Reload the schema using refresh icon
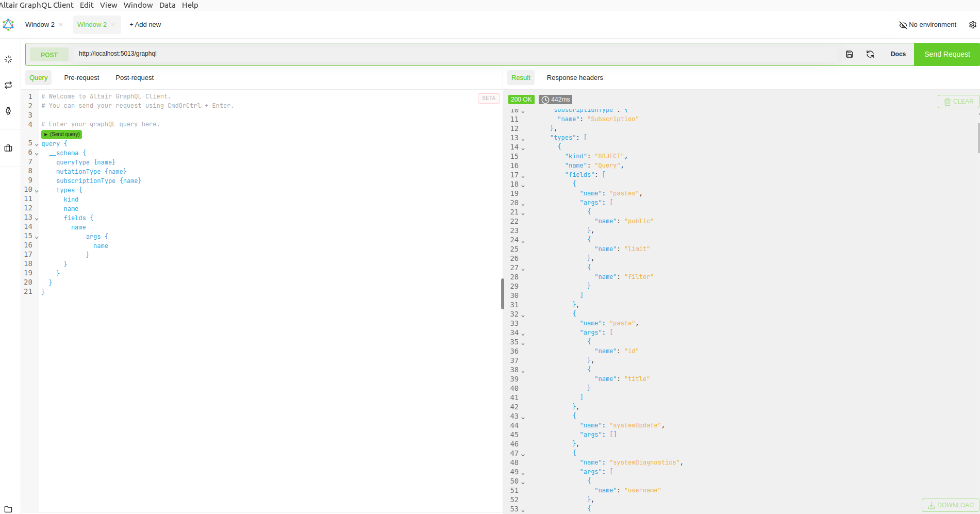Viewport: 980px width, 514px height. (870, 54)
